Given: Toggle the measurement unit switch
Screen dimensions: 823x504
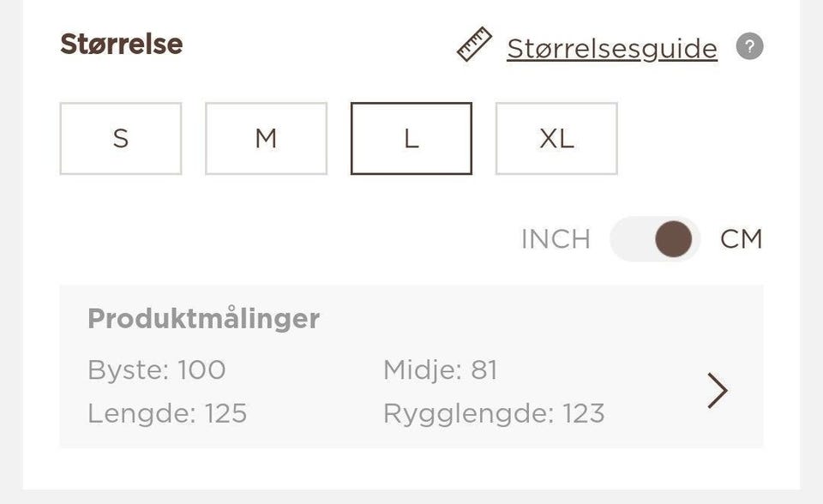Looking at the screenshot, I should point(652,239).
